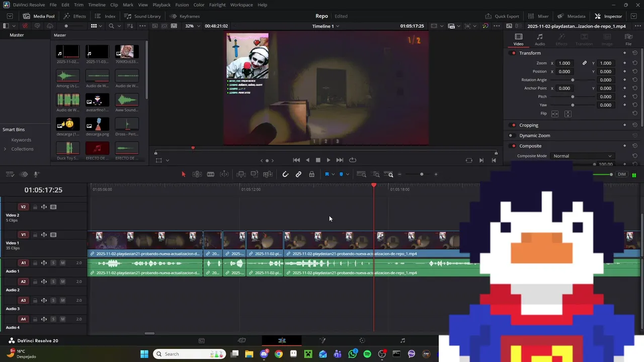The height and width of the screenshot is (362, 644).
Task: Click the Custom Zoom icon
Action: coord(389,174)
